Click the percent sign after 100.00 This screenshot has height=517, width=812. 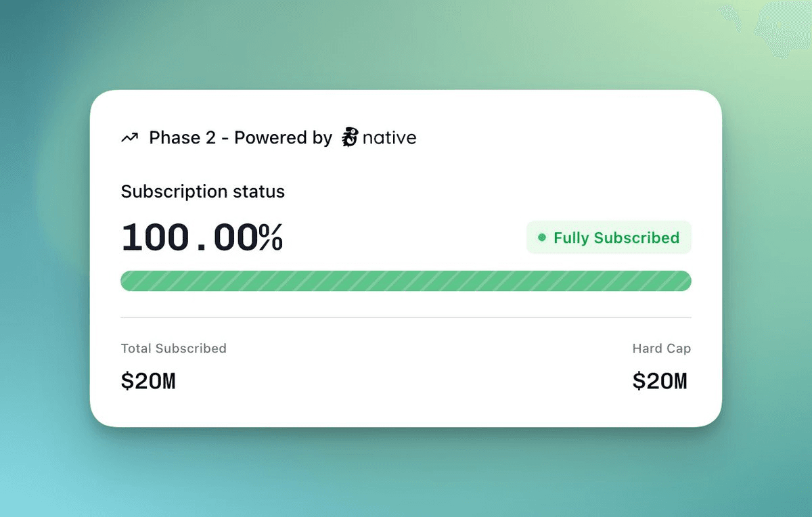(270, 238)
